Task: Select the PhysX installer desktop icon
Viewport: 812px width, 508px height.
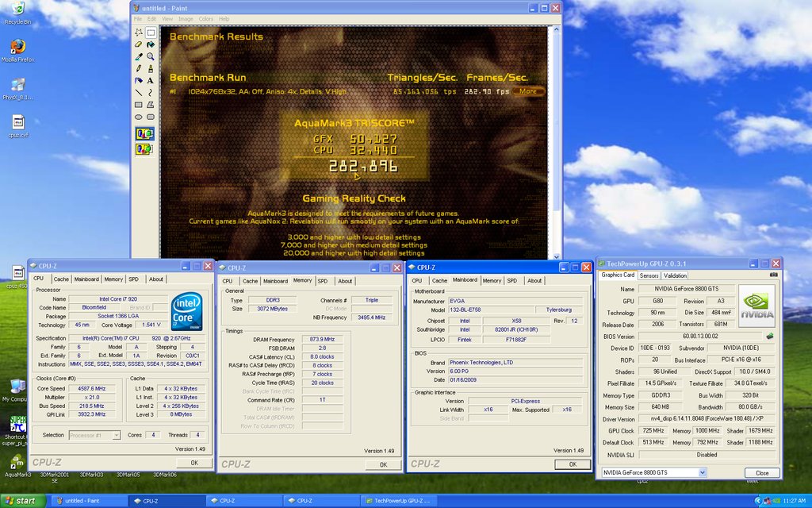Action: (17, 89)
